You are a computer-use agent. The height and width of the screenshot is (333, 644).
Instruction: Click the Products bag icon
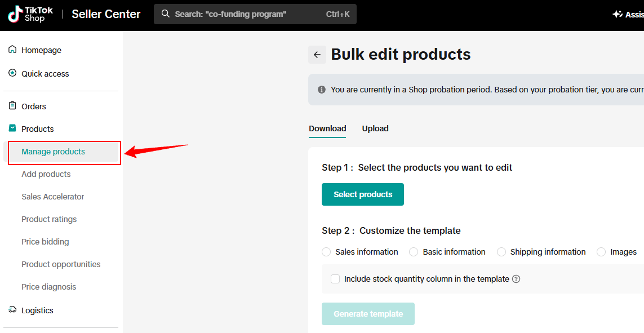point(12,128)
